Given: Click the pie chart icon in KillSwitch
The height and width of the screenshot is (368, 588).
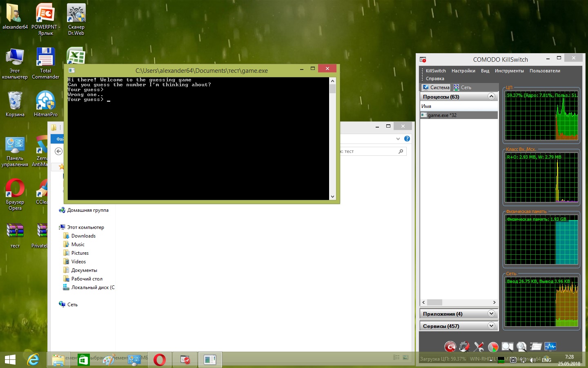Looking at the screenshot, I should [493, 347].
